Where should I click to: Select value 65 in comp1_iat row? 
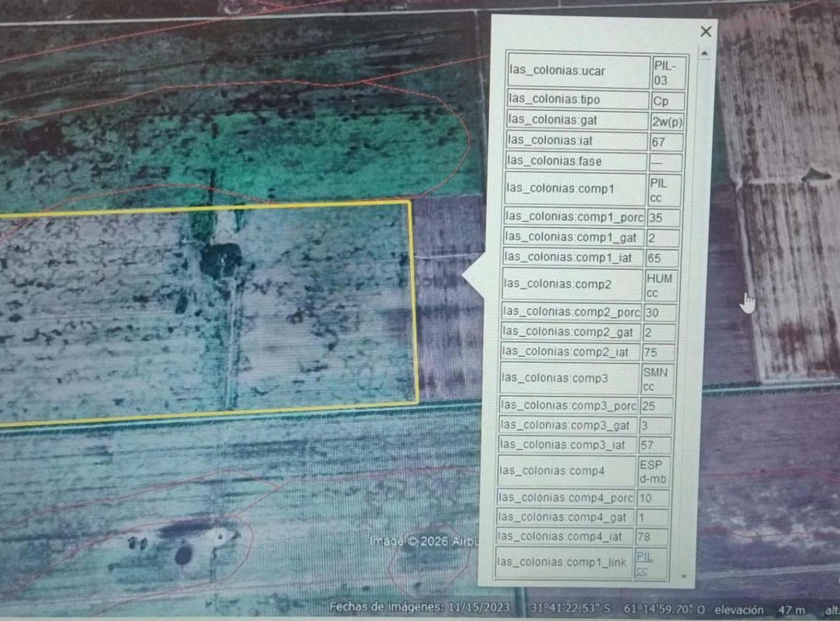pyautogui.click(x=662, y=258)
